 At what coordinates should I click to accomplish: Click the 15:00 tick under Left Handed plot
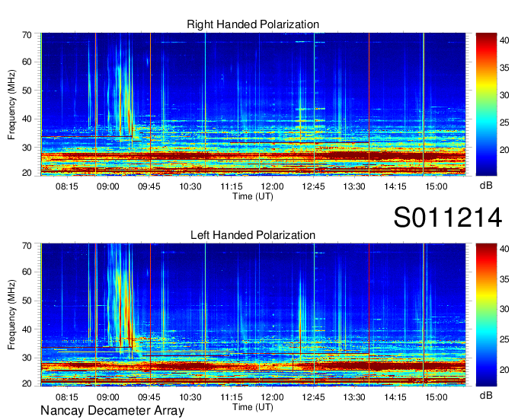point(436,397)
